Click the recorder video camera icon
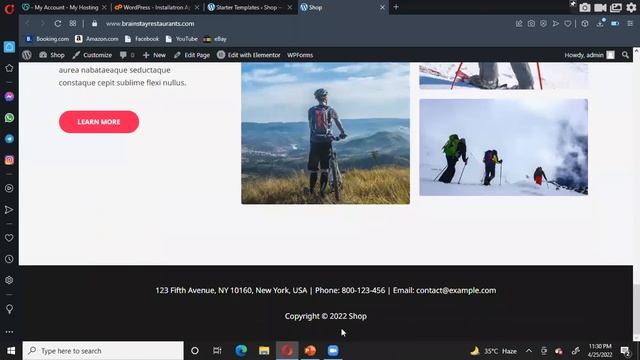 (x=600, y=7)
